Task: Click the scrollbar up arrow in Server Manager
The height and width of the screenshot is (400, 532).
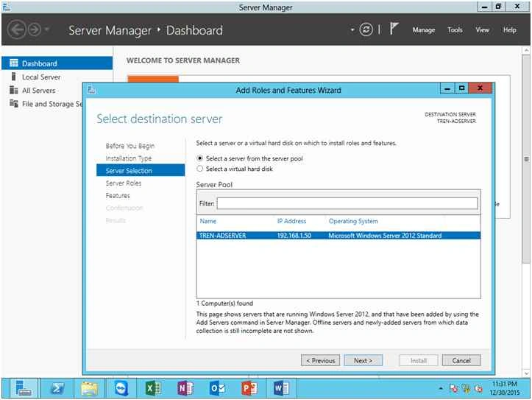Action: 526,50
